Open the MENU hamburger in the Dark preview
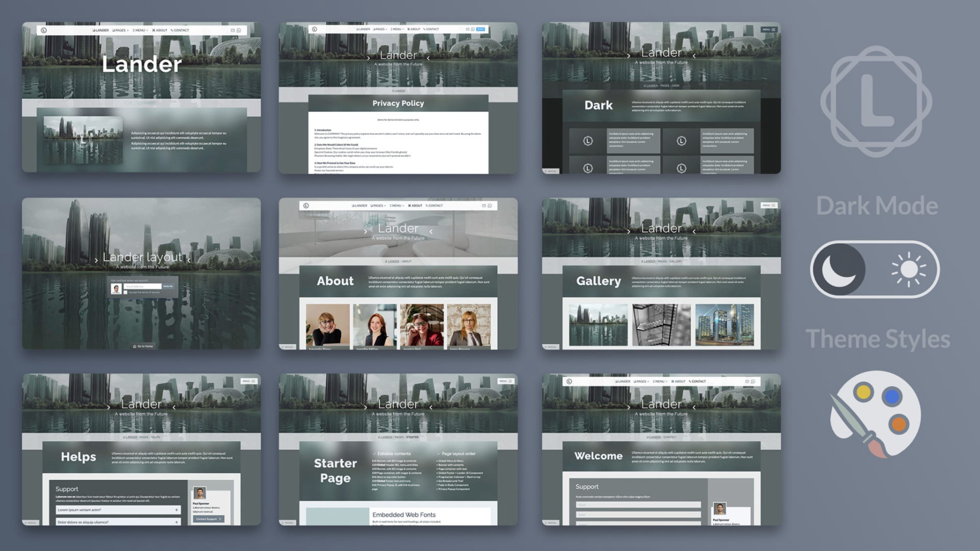Image resolution: width=980 pixels, height=551 pixels. pyautogui.click(x=769, y=29)
